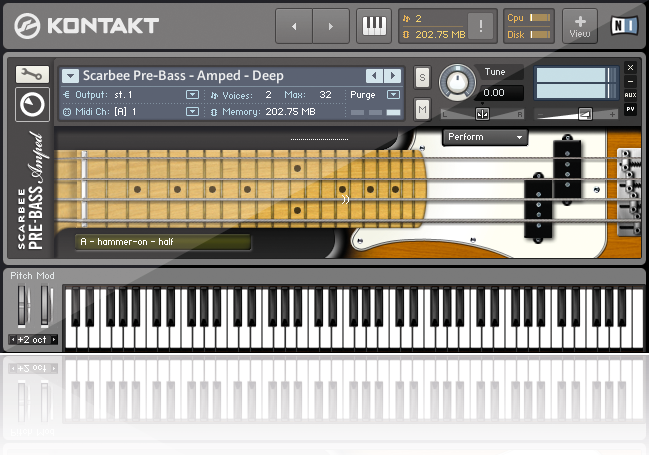The width and height of the screenshot is (649, 455).
Task: Go to previous instrument with header left arrow
Action: [294, 26]
